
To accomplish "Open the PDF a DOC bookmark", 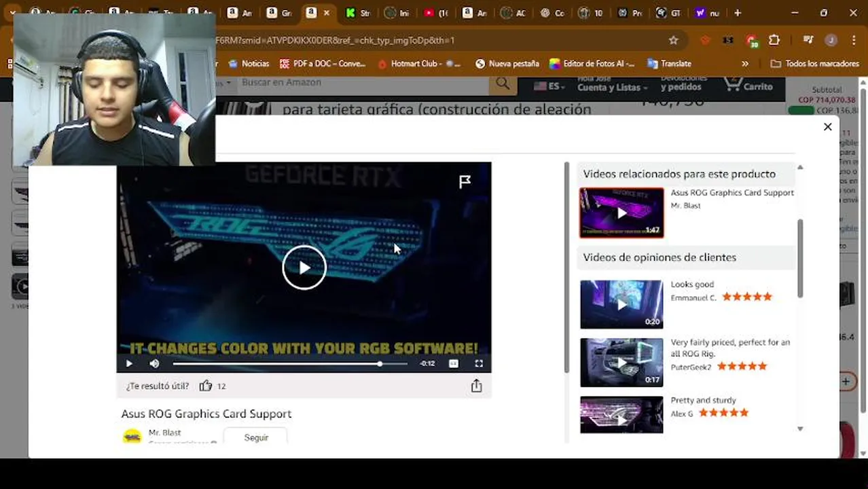I will [x=323, y=63].
